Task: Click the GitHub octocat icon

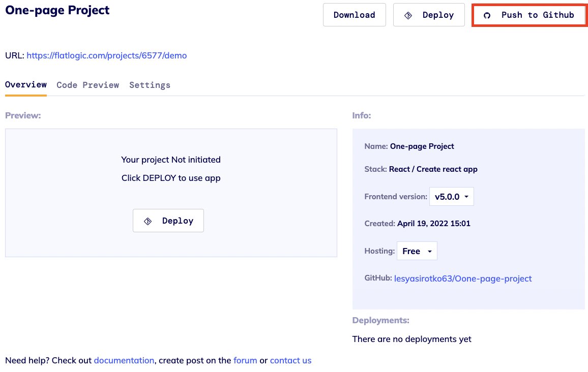Action: [487, 15]
